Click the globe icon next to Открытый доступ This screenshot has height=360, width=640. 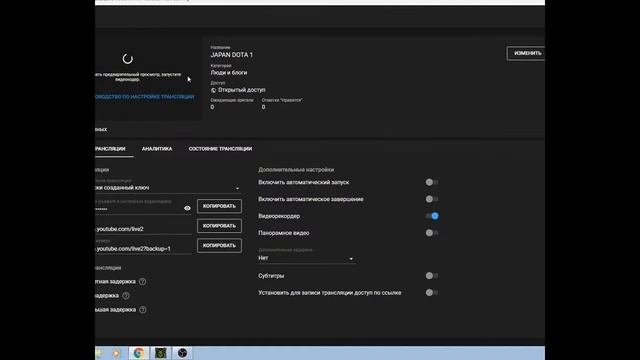tap(213, 90)
